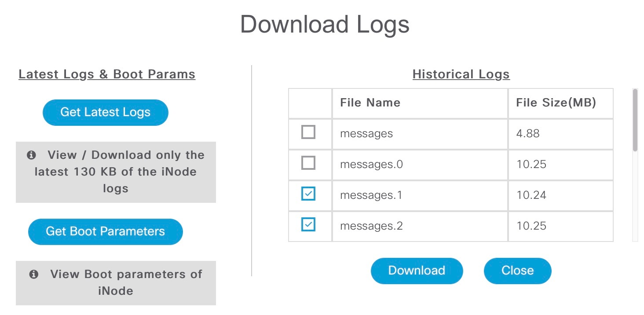The height and width of the screenshot is (315, 644).
Task: Click the Download Logs title
Action: point(325,24)
